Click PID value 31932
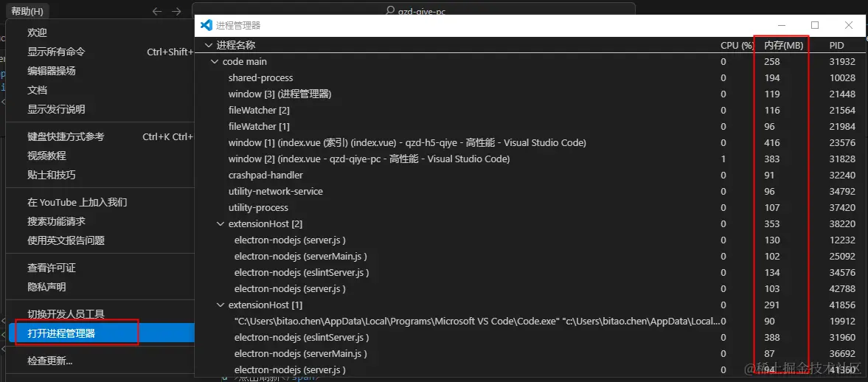The width and height of the screenshot is (868, 382). coord(842,61)
